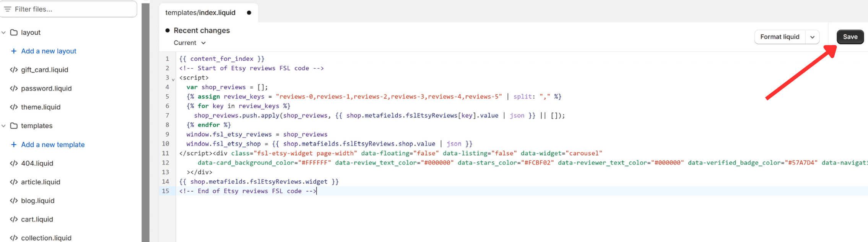Click the Save button

click(x=850, y=37)
